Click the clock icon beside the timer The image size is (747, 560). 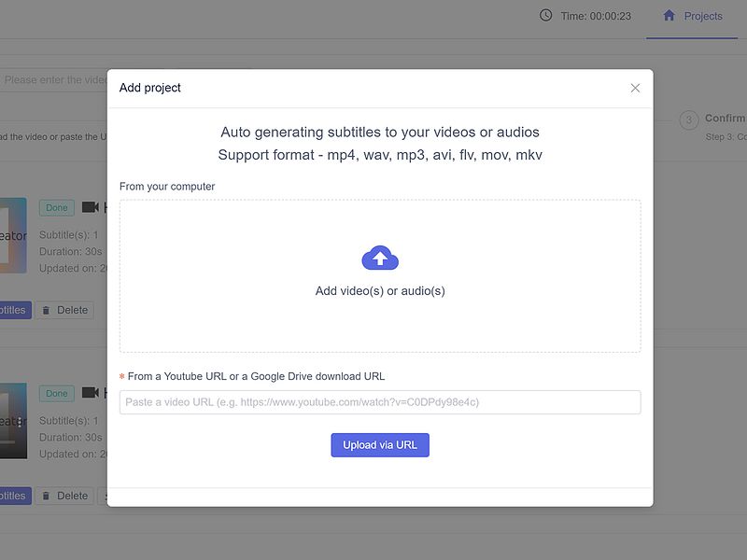546,16
